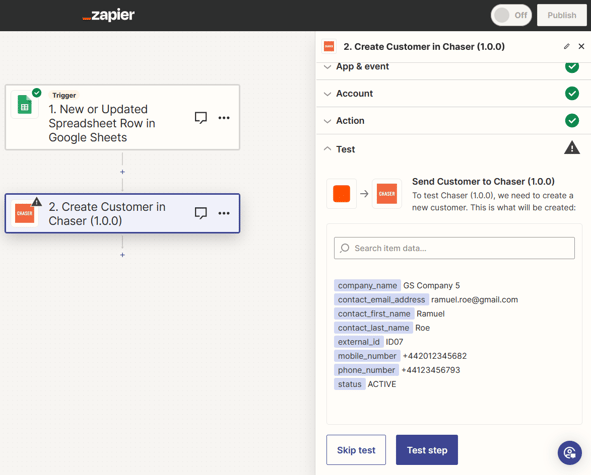Image resolution: width=591 pixels, height=475 pixels.
Task: Click the Google Sheets app icon
Action: 25,105
